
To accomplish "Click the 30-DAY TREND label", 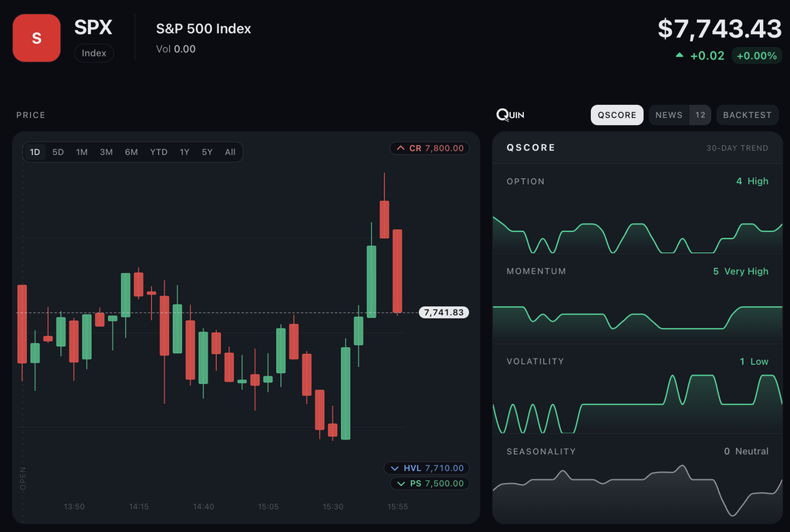I will [737, 148].
